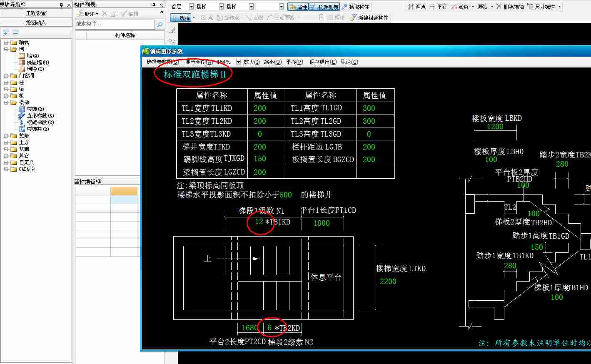Click 新建组合构件 button
The width and height of the screenshot is (591, 364).
click(x=369, y=18)
